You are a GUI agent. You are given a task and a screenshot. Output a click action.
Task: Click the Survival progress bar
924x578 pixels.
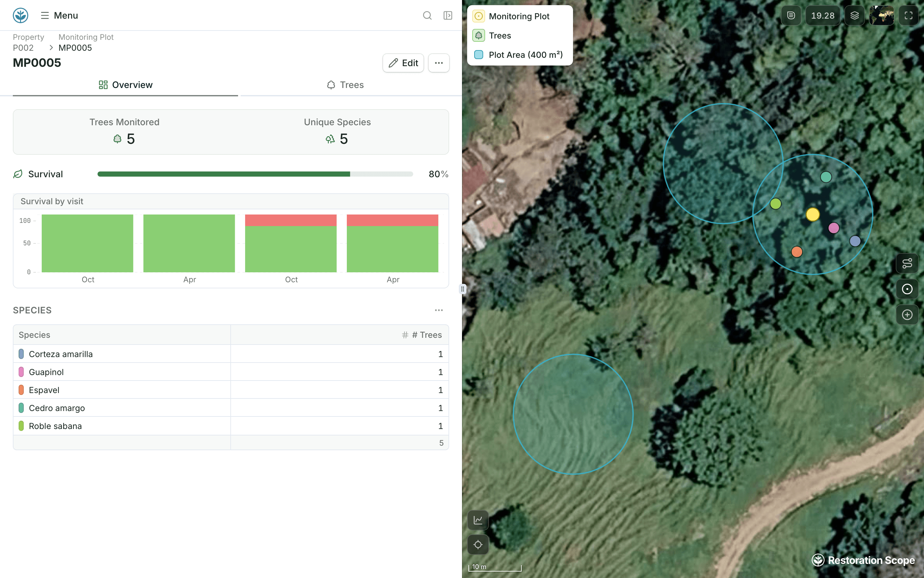(x=255, y=174)
